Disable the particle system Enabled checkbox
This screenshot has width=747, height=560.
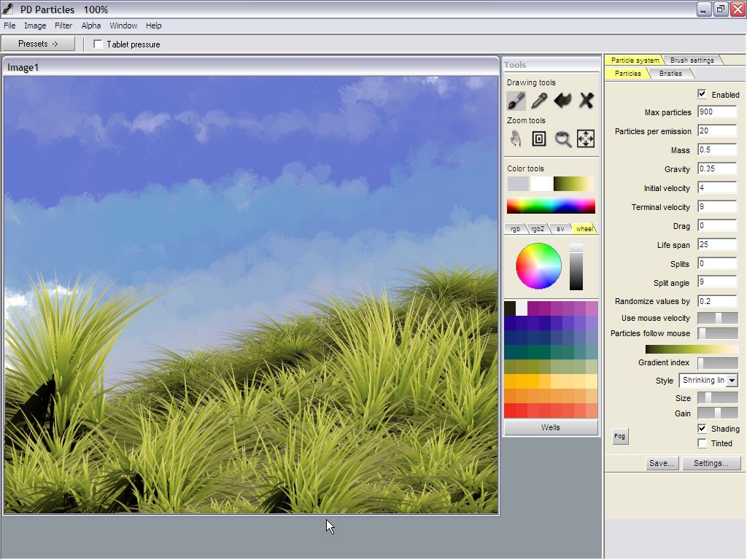(702, 94)
